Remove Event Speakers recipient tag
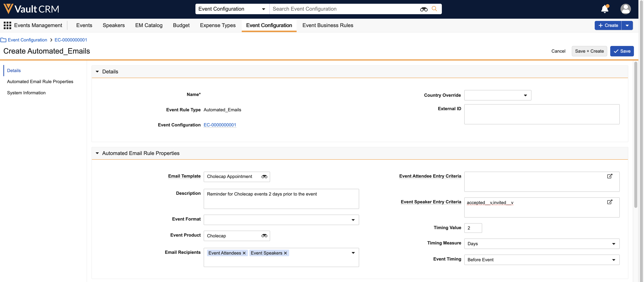The width and height of the screenshot is (644, 282). tap(285, 253)
